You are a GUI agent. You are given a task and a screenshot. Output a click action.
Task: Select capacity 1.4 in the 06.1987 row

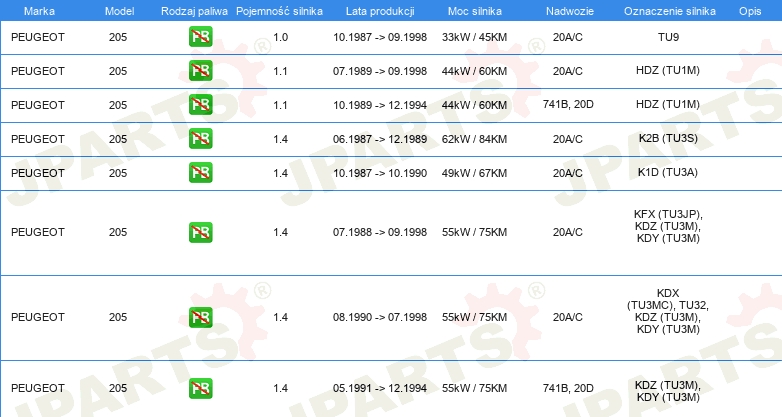click(280, 139)
